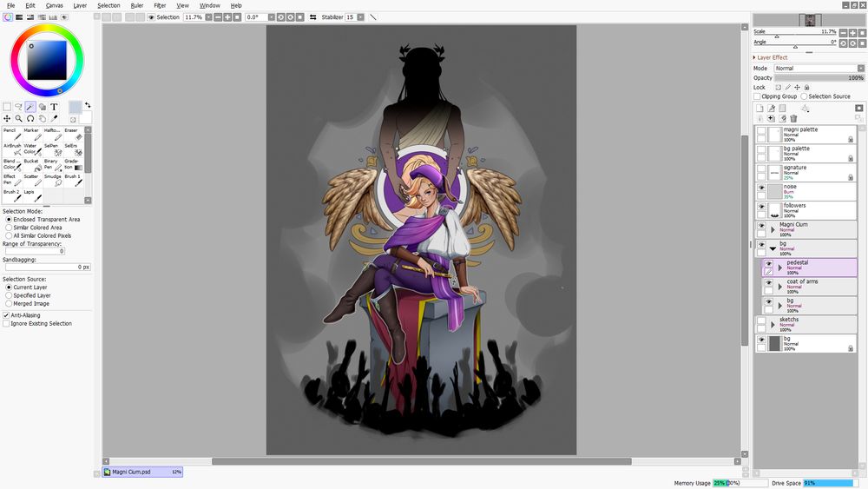This screenshot has width=868, height=489.
Task: Expand the pedestal layer group
Action: (x=780, y=268)
